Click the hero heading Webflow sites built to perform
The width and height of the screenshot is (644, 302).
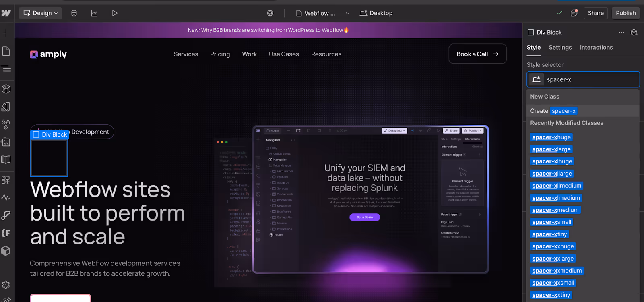[107, 213]
